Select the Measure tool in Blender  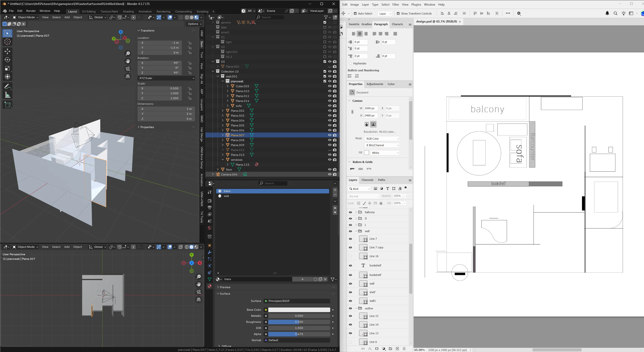point(7,95)
